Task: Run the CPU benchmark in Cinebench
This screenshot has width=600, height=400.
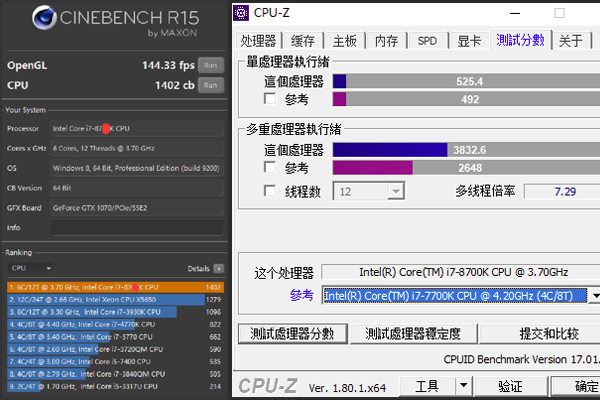Action: point(210,85)
